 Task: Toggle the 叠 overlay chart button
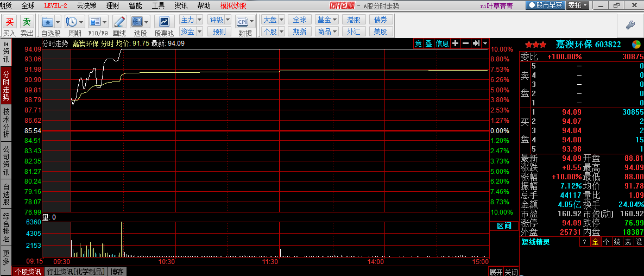428,43
